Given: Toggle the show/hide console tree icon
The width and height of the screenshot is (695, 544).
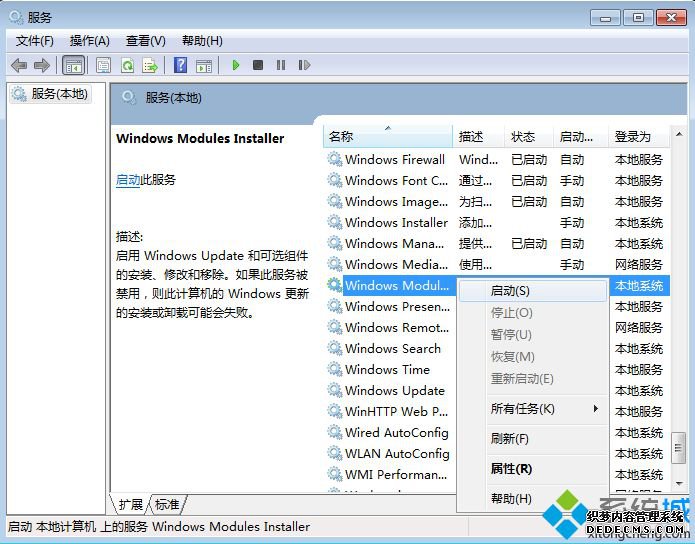Looking at the screenshot, I should pyautogui.click(x=74, y=66).
